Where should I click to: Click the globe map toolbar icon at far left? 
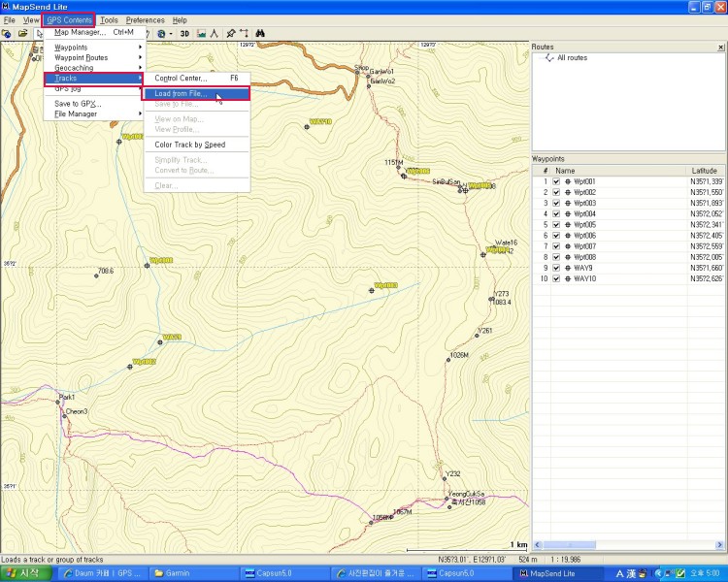[x=7, y=33]
